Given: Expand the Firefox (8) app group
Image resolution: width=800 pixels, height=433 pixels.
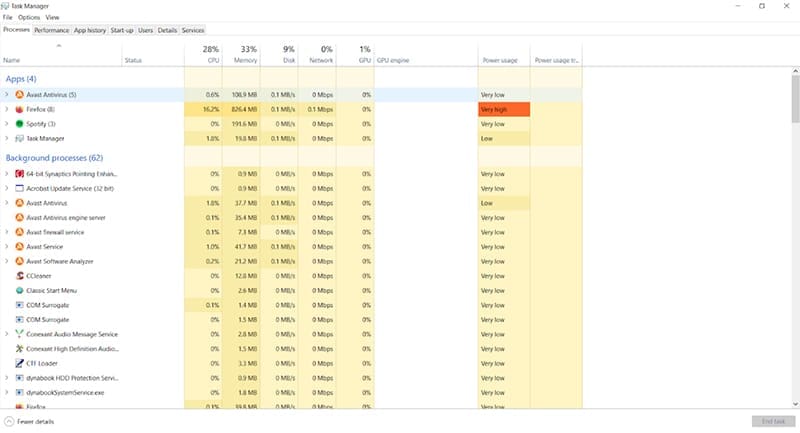Looking at the screenshot, I should [7, 109].
